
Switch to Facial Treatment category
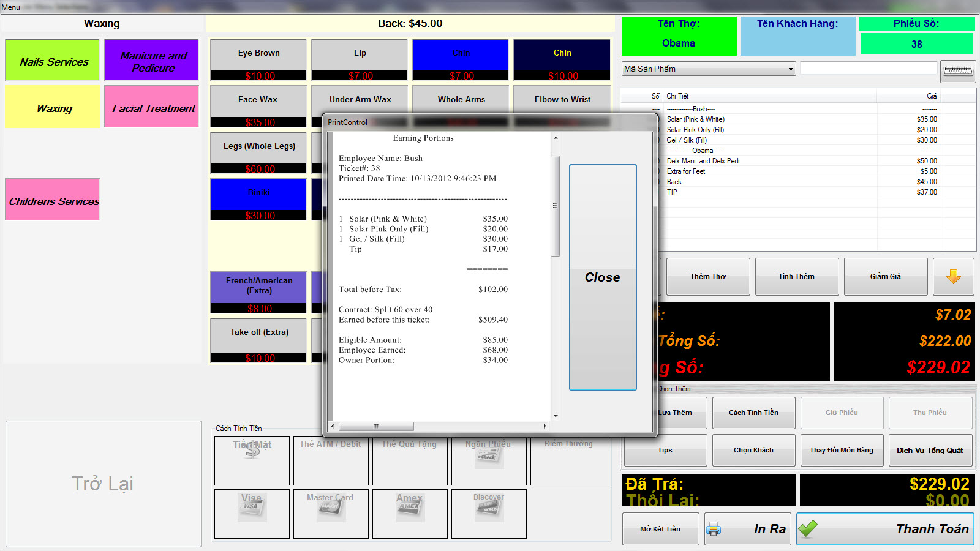pos(152,107)
